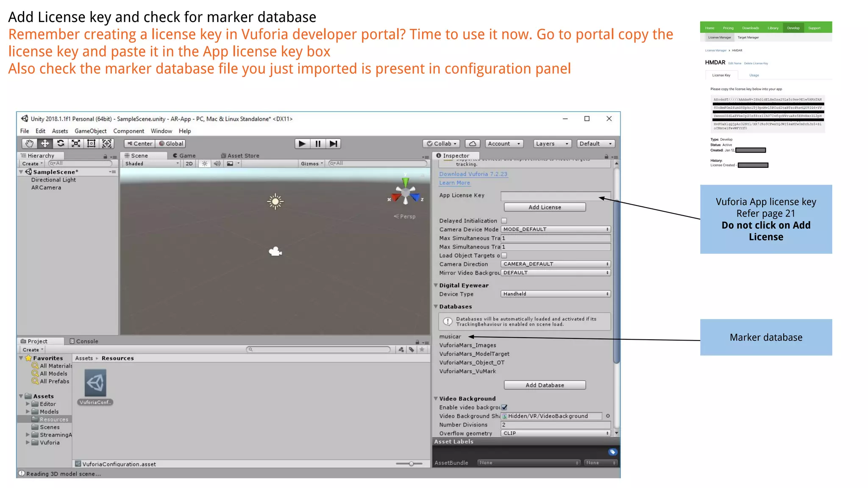Toggle scene audio speaker icon
This screenshot has width=868, height=488.
tap(217, 164)
